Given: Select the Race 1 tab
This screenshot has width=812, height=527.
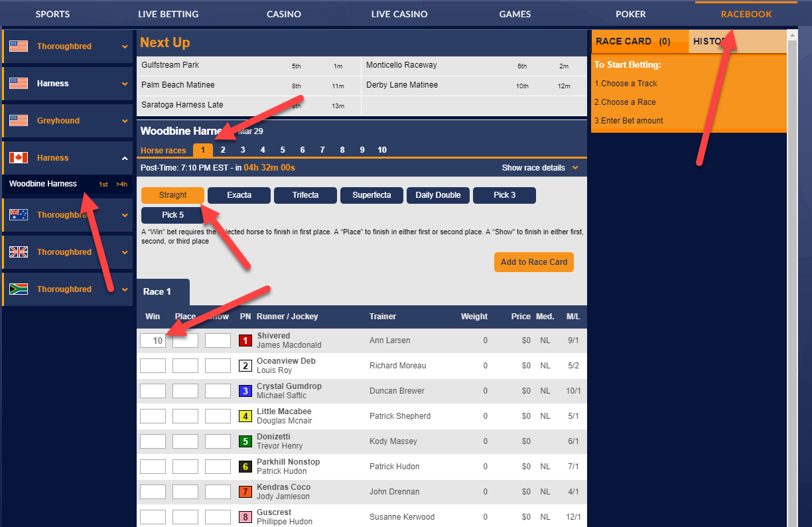Looking at the screenshot, I should coord(163,292).
